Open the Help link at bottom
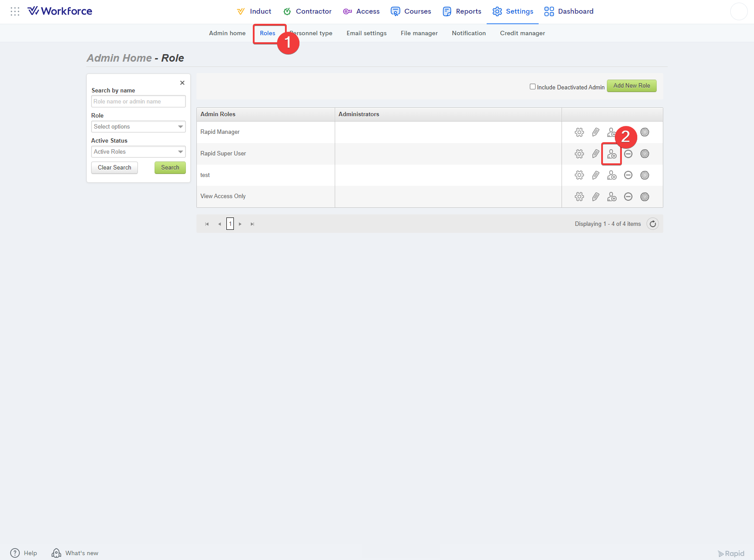This screenshot has width=754, height=560. point(24,553)
